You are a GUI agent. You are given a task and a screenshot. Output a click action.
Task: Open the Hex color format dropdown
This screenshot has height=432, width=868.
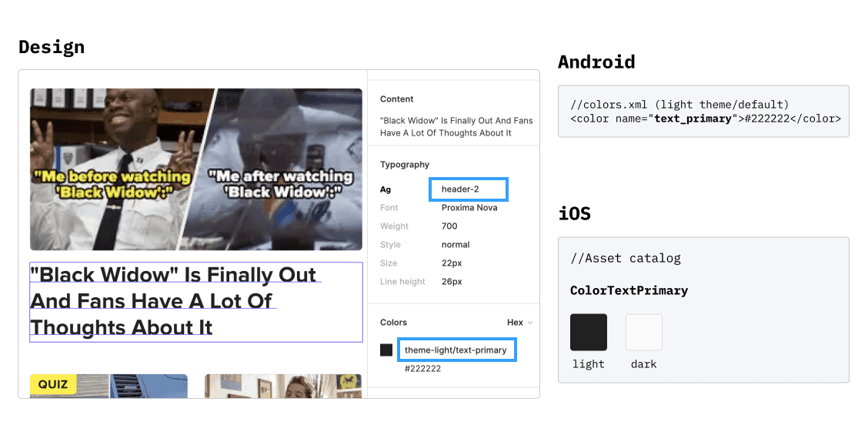pos(520,323)
